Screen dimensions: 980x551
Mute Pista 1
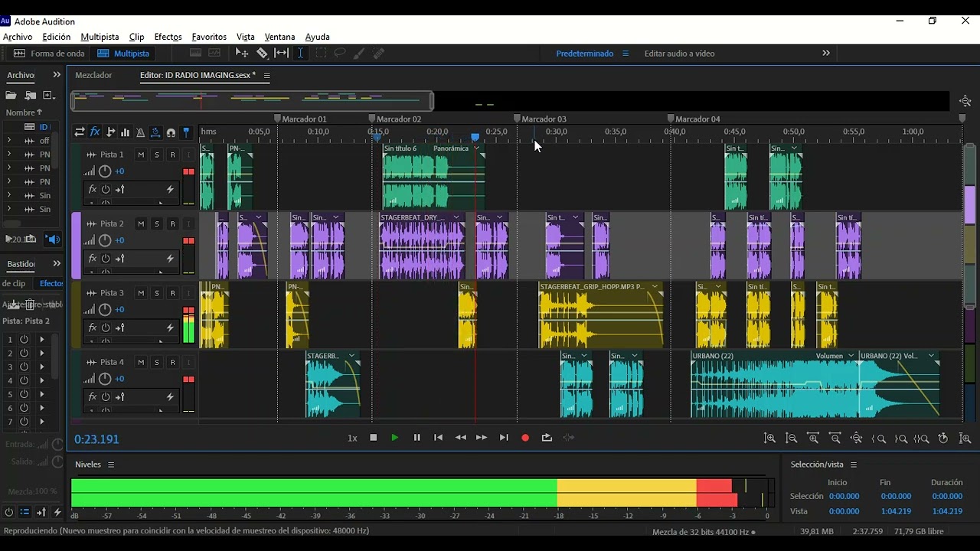point(141,155)
